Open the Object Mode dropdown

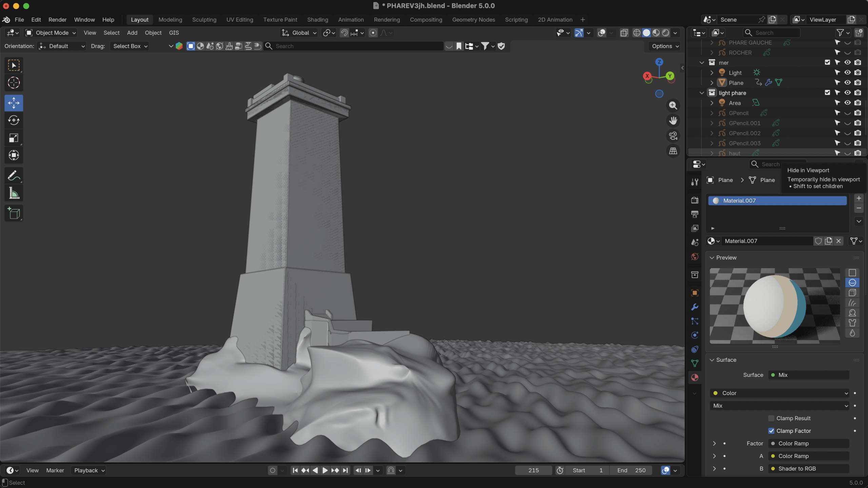click(51, 33)
